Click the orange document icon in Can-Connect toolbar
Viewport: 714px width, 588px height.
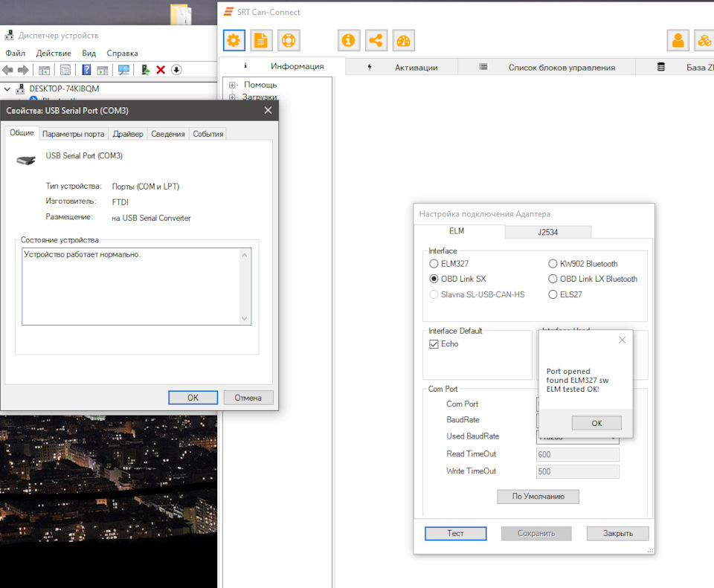tap(261, 40)
